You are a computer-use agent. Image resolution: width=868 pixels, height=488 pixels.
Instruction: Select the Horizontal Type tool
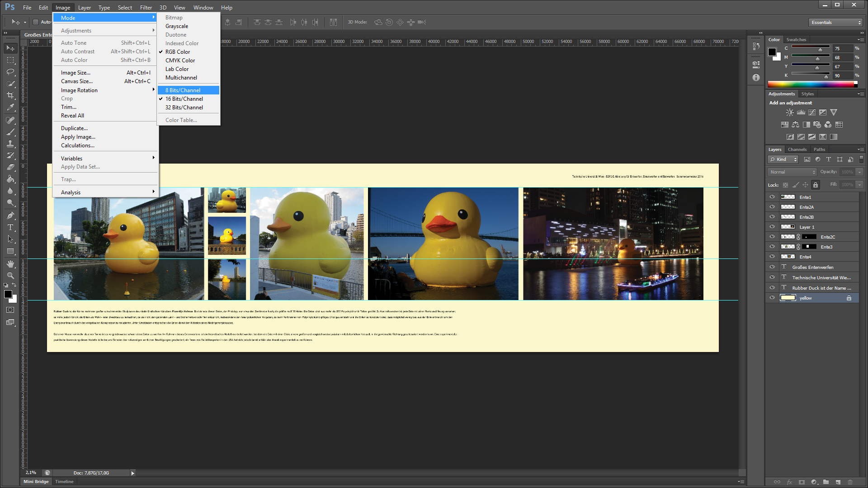click(10, 227)
